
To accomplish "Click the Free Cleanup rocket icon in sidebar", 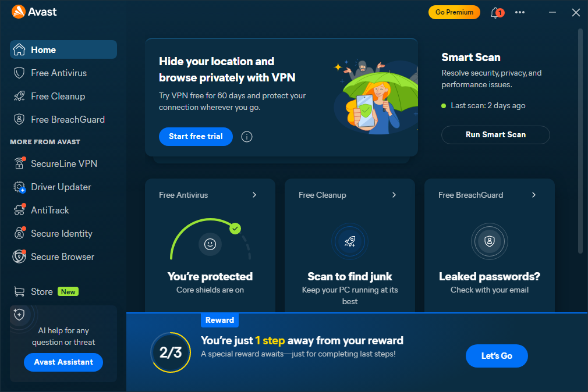I will pyautogui.click(x=19, y=96).
